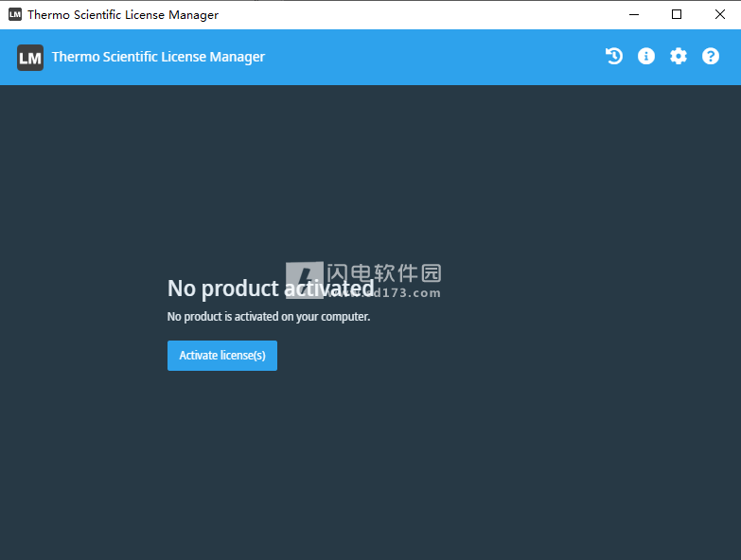
Task: Maximize the License Manager window
Action: pos(677,14)
